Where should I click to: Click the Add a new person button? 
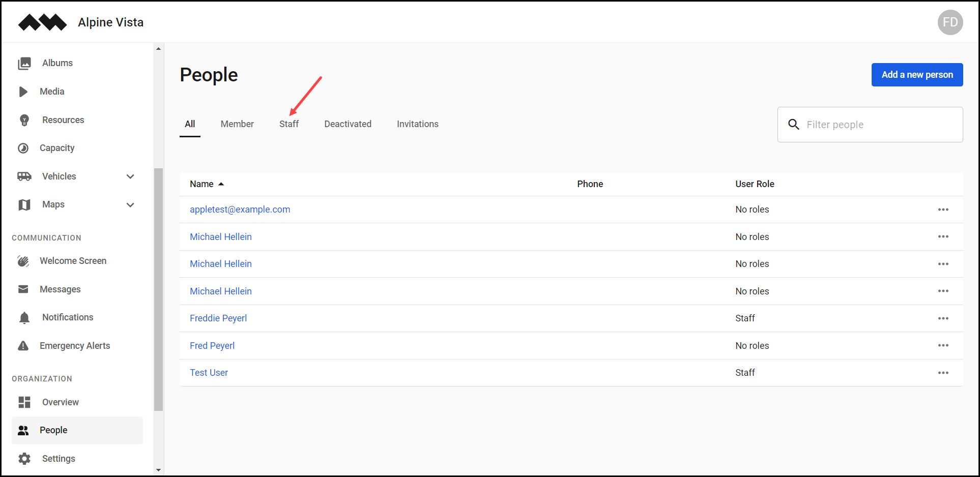tap(917, 74)
